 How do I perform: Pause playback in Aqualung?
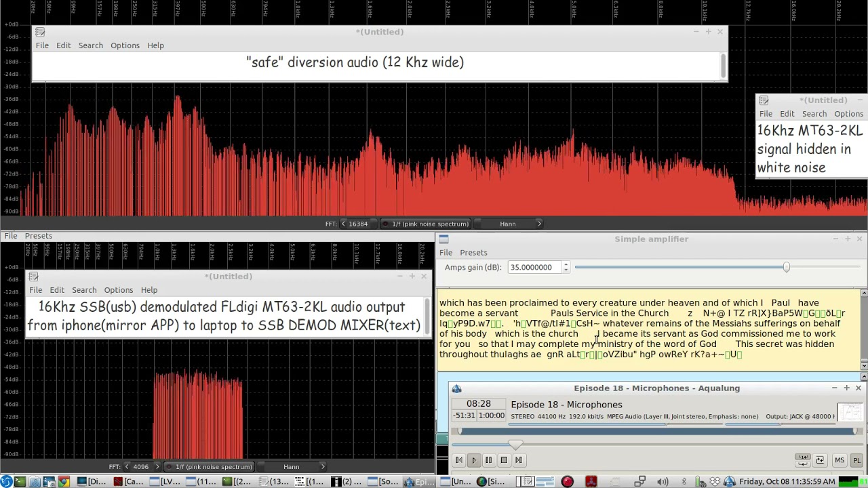point(488,460)
